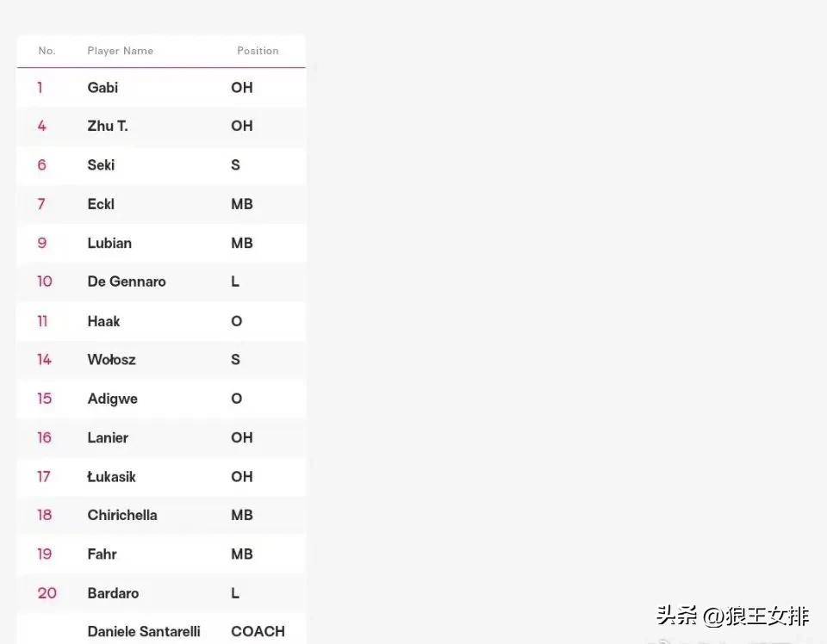Viewport: 827px width, 644px height.
Task: Click on Seki's name
Action: tap(101, 165)
